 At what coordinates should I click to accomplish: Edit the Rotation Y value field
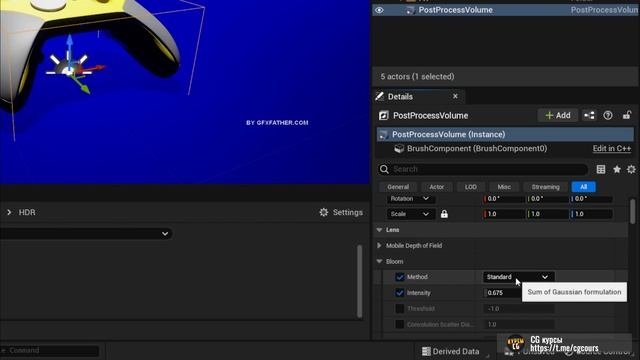tap(547, 199)
